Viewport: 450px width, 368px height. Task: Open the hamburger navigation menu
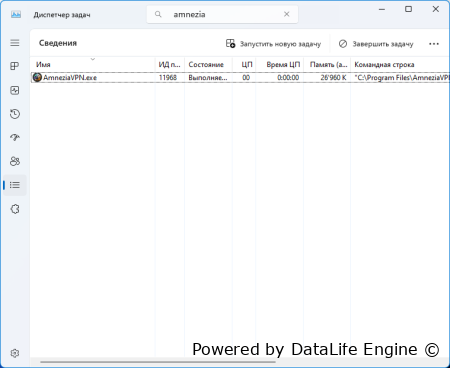point(15,43)
